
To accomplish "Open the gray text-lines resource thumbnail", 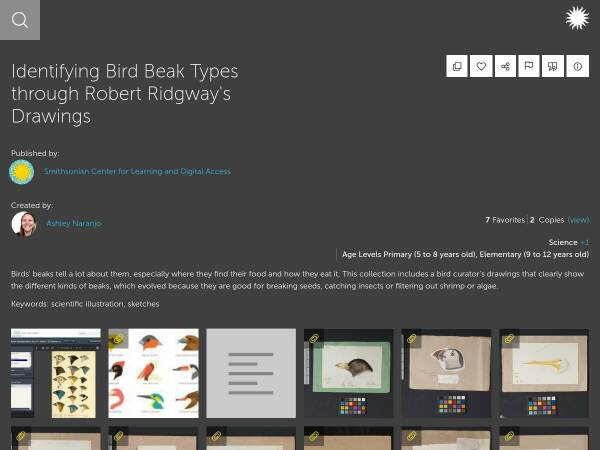I will pos(251,373).
